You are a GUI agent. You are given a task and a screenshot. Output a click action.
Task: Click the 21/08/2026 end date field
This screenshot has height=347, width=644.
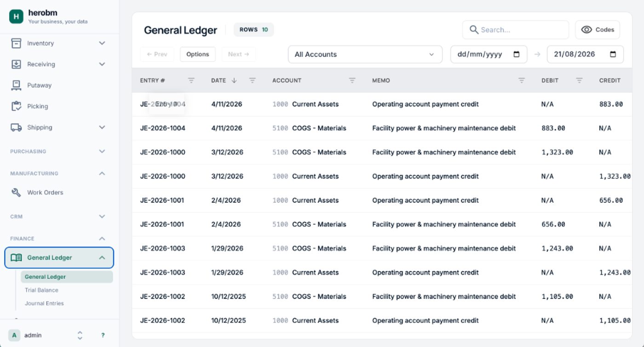point(585,54)
